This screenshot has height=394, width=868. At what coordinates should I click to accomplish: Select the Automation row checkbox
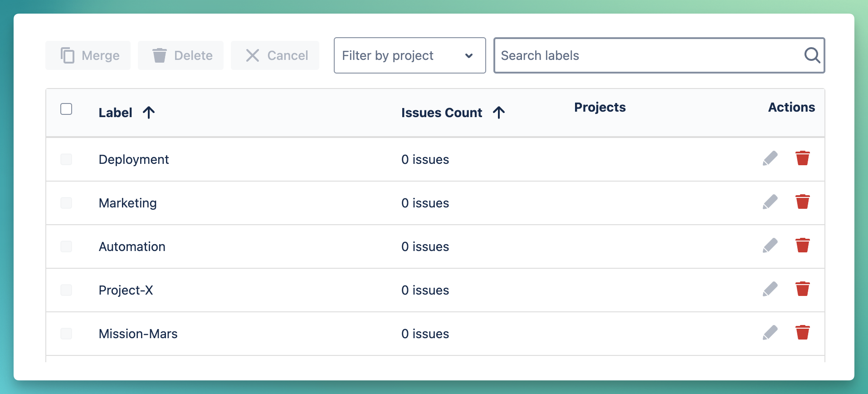coord(66,246)
